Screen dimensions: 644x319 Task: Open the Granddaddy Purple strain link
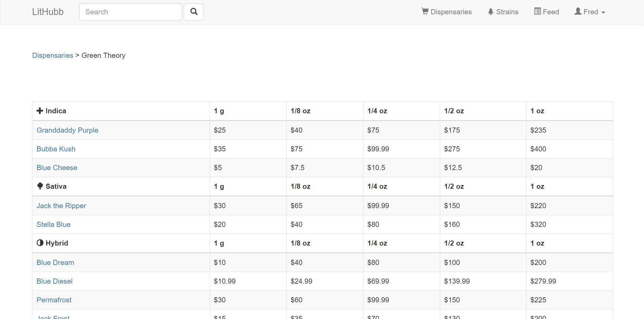(67, 130)
